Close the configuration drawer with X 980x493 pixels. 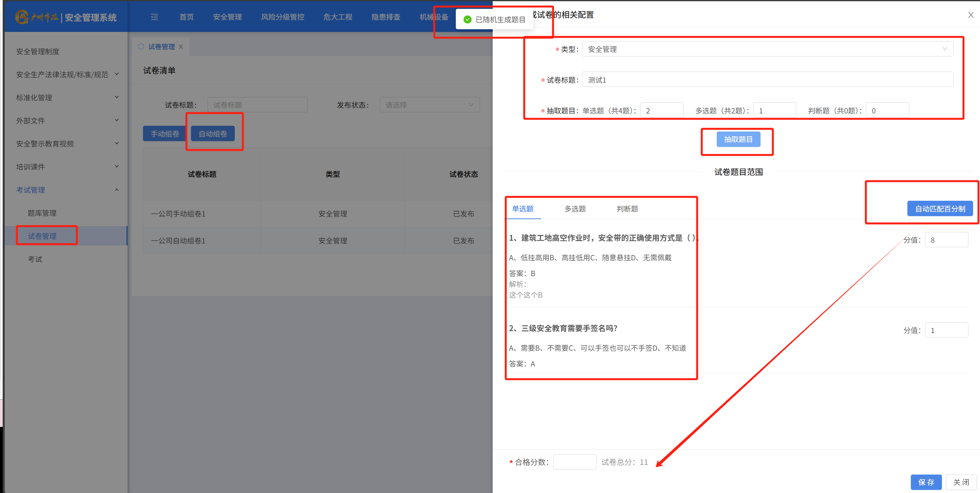tap(970, 15)
